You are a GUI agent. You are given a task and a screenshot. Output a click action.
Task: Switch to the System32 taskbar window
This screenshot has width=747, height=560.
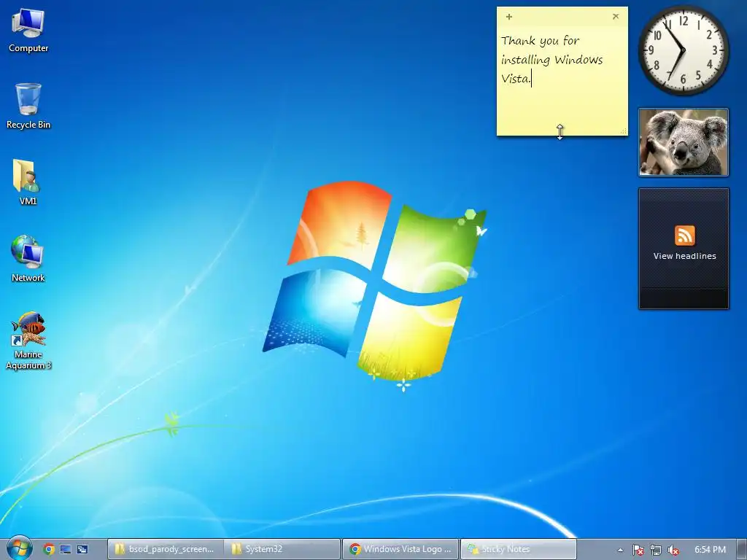point(282,549)
